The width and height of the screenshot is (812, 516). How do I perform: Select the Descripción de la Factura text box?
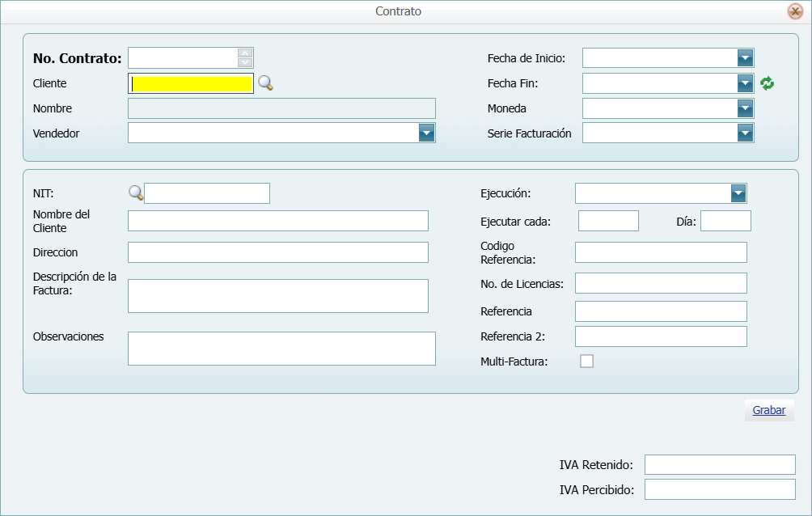277,296
